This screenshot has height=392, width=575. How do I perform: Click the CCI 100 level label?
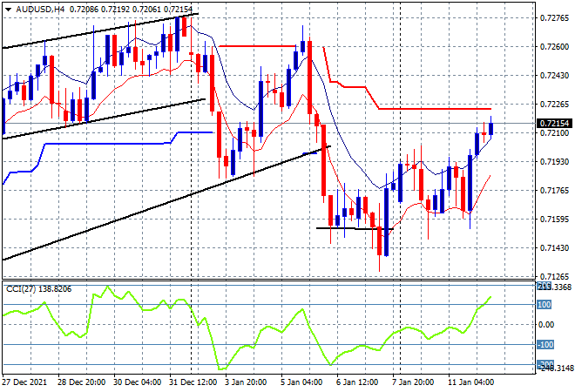pyautogui.click(x=545, y=305)
